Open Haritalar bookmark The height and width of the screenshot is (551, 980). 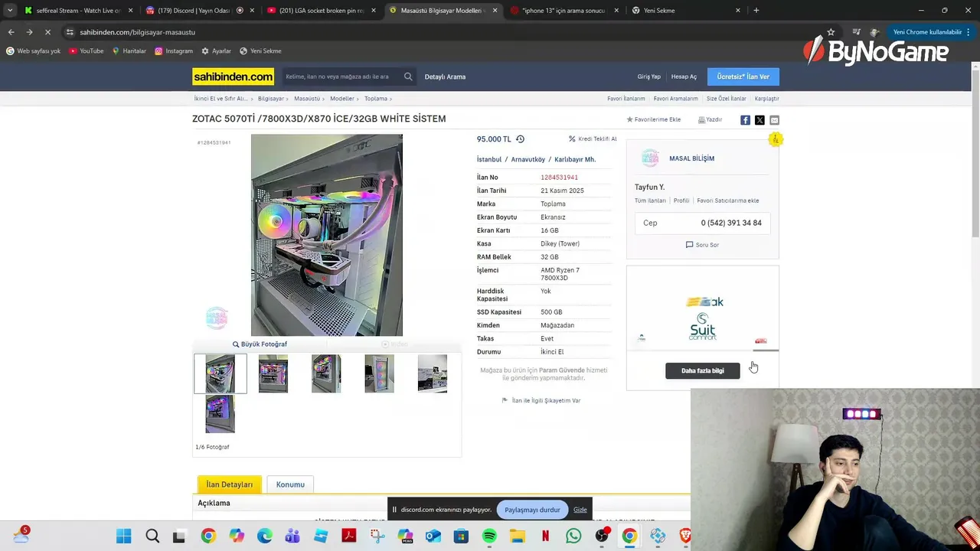pyautogui.click(x=129, y=51)
